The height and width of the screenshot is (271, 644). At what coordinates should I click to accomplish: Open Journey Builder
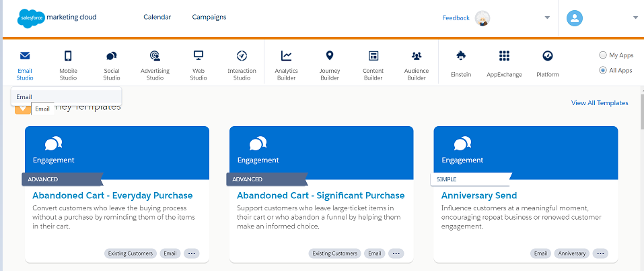tap(329, 65)
